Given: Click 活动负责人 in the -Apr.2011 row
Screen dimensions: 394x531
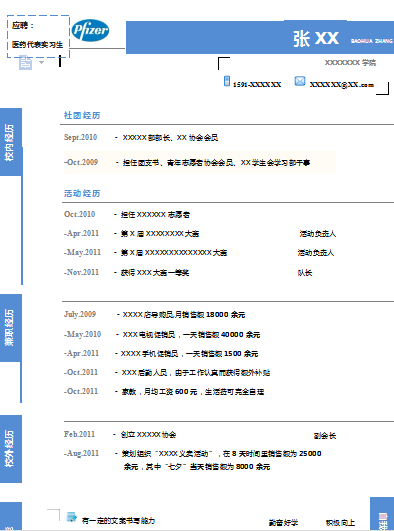Looking at the screenshot, I should pos(318,234).
